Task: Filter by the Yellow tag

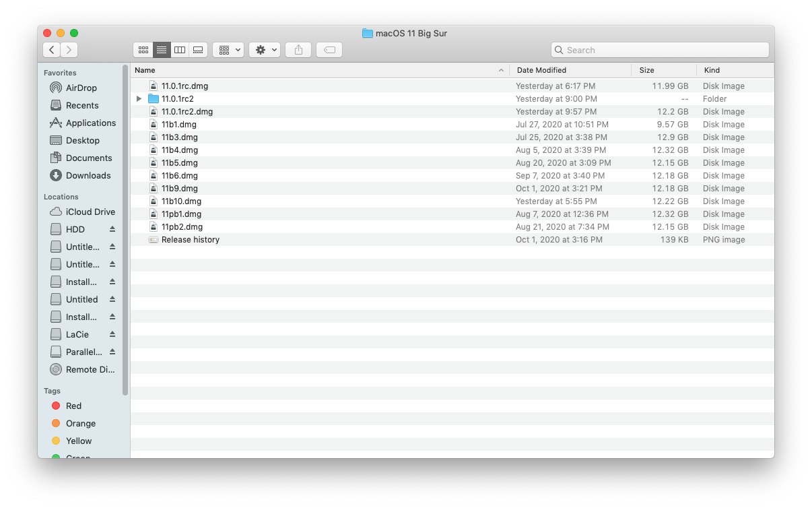Action: pyautogui.click(x=79, y=441)
